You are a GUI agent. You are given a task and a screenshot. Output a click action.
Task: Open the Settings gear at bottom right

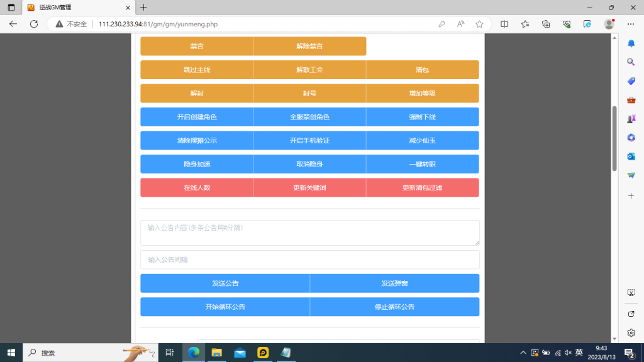(631, 331)
